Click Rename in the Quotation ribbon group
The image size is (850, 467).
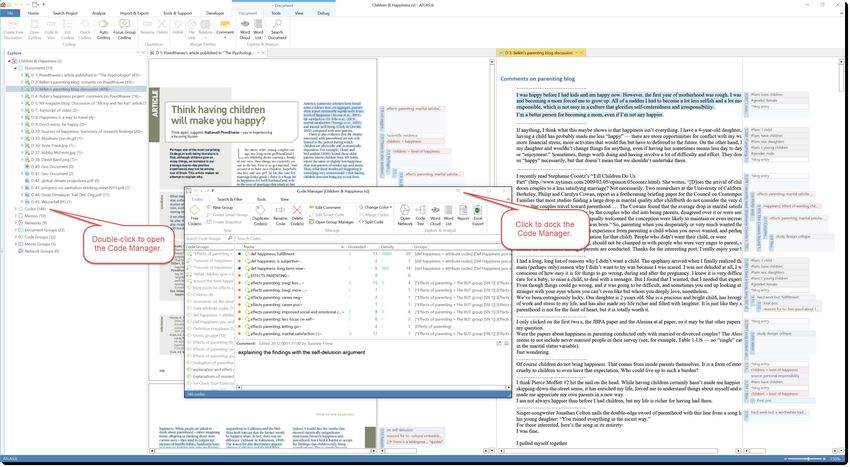click(x=147, y=27)
